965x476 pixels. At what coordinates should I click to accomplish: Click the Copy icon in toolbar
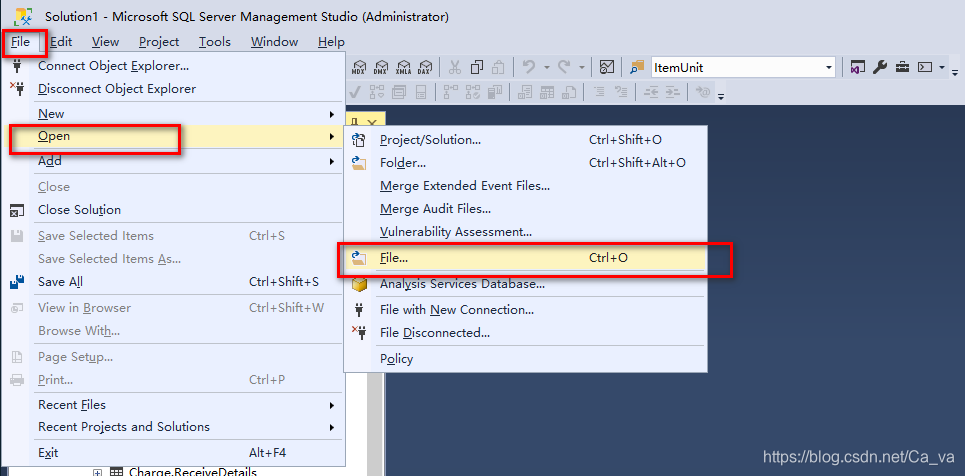click(x=477, y=67)
